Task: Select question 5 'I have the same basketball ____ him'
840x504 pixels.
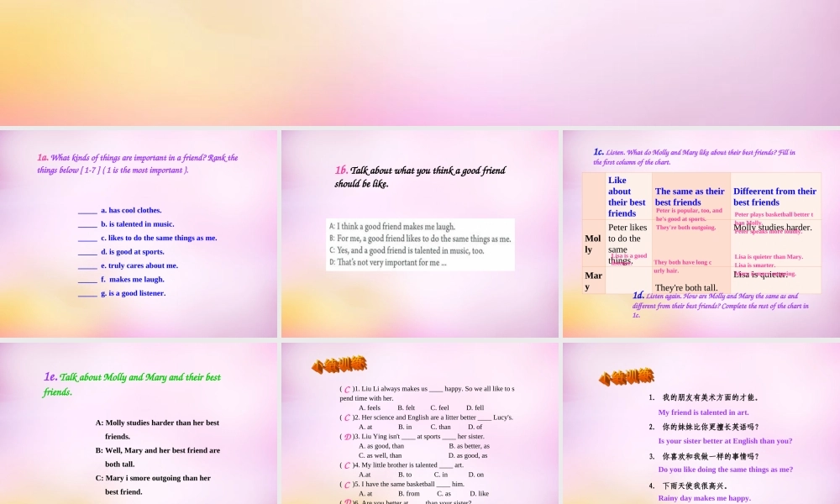Action: point(402,484)
